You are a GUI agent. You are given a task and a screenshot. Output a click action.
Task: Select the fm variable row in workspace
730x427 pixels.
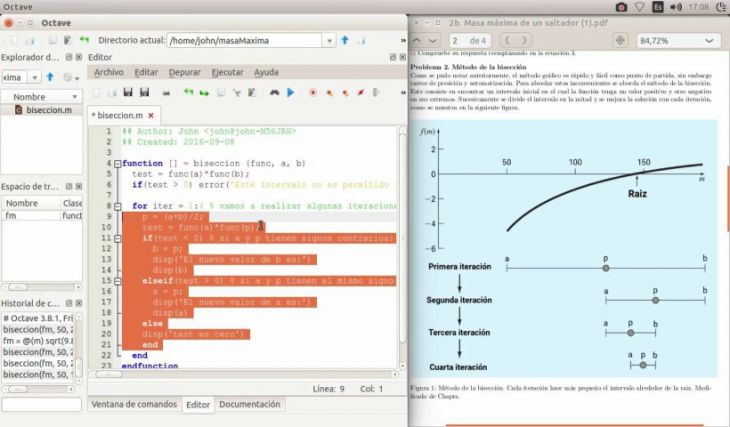point(42,216)
